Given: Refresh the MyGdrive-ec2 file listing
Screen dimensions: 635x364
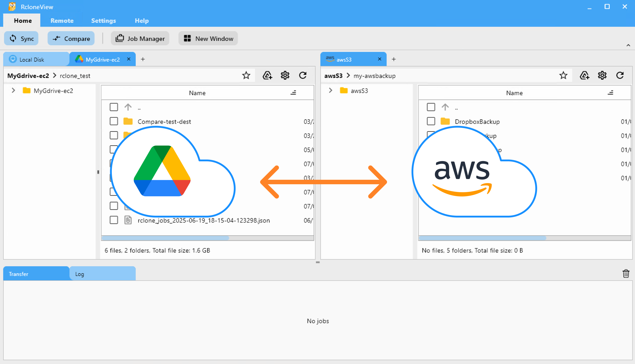Looking at the screenshot, I should coord(303,75).
